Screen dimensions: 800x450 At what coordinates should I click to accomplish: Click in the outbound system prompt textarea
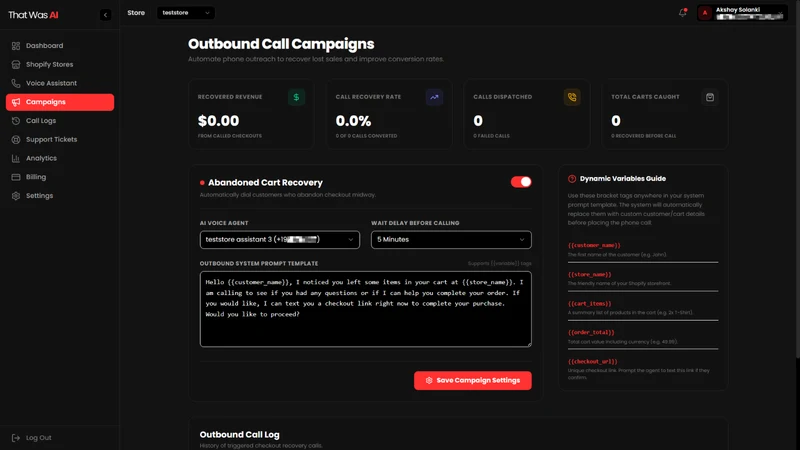pos(365,309)
